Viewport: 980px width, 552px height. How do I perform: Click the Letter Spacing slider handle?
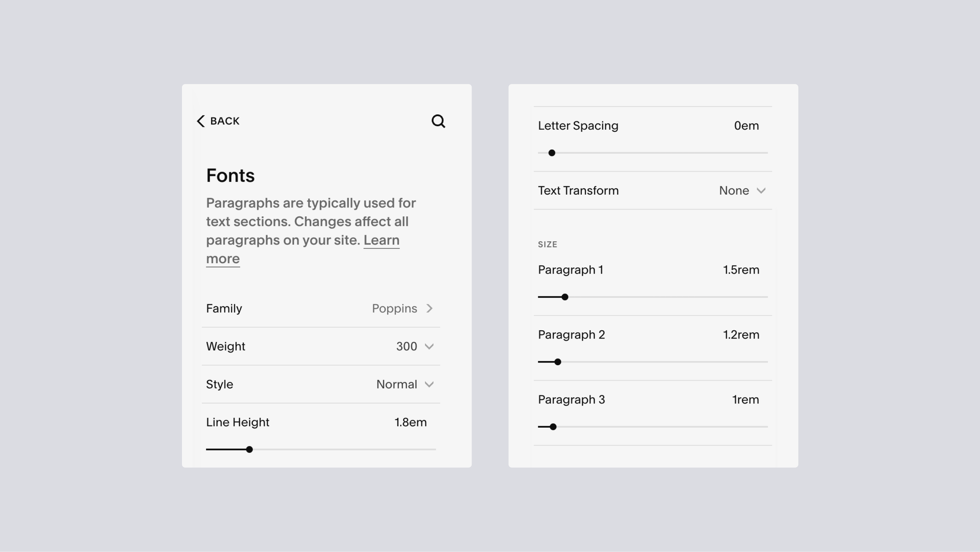pyautogui.click(x=552, y=153)
